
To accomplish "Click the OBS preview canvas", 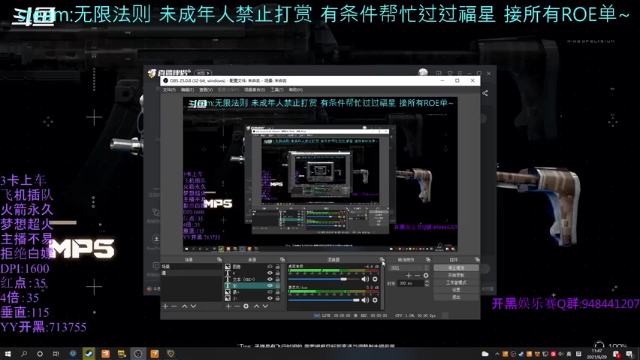I will (320, 174).
